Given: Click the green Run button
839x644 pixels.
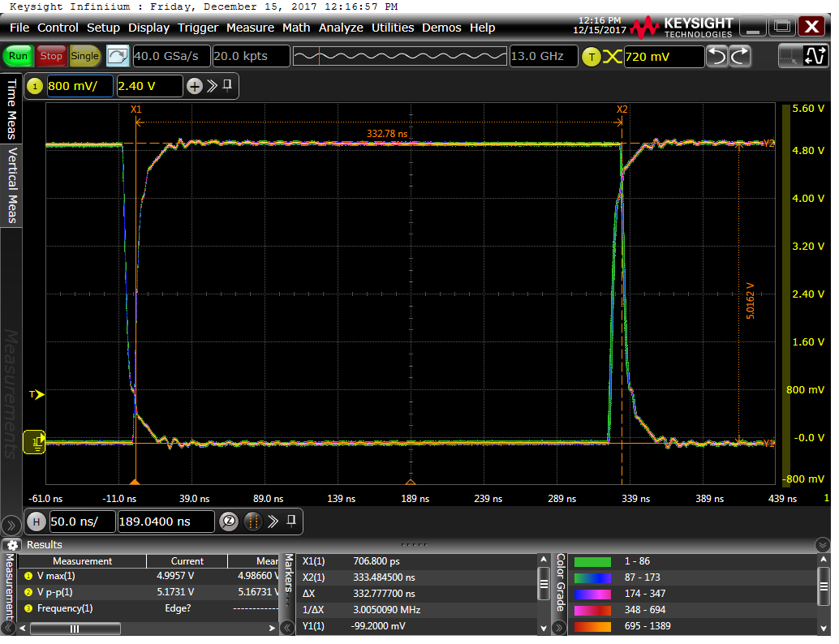Looking at the screenshot, I should coord(18,56).
